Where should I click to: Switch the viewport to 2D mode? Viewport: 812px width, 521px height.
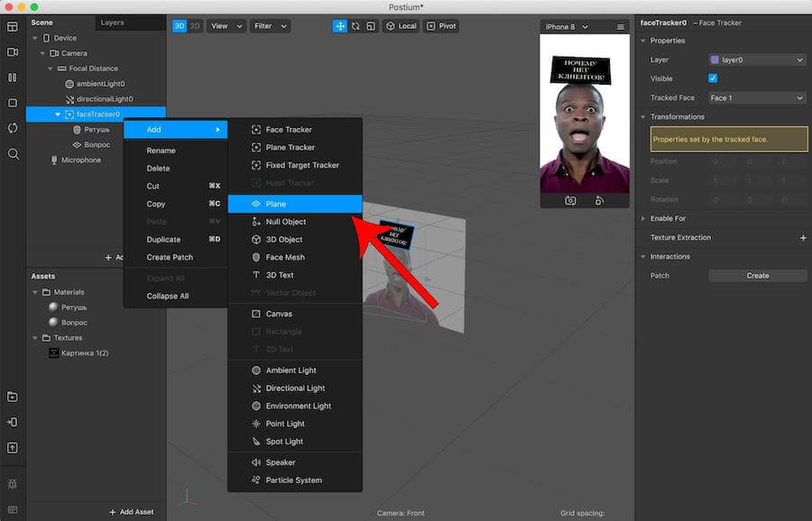point(195,26)
